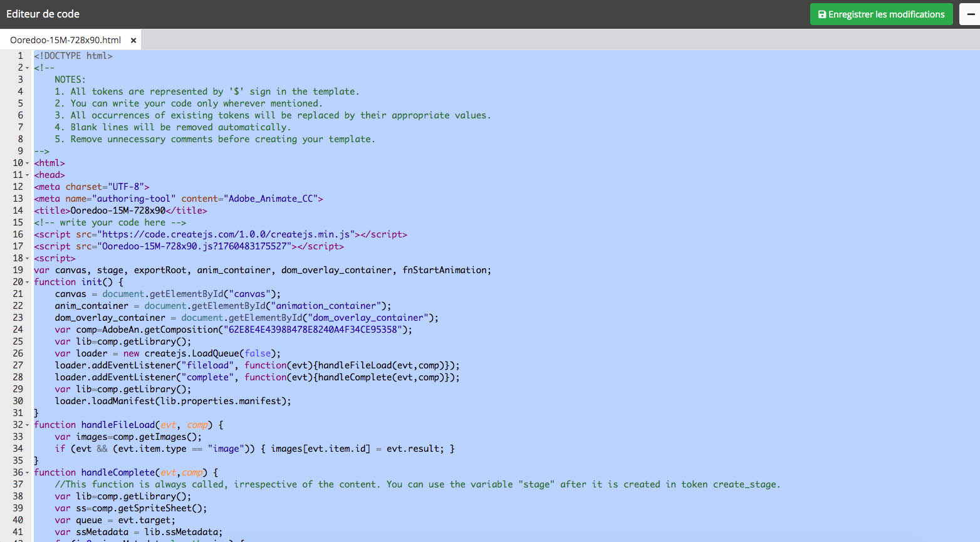
Task: Collapse the script block at line 18
Action: click(28, 258)
